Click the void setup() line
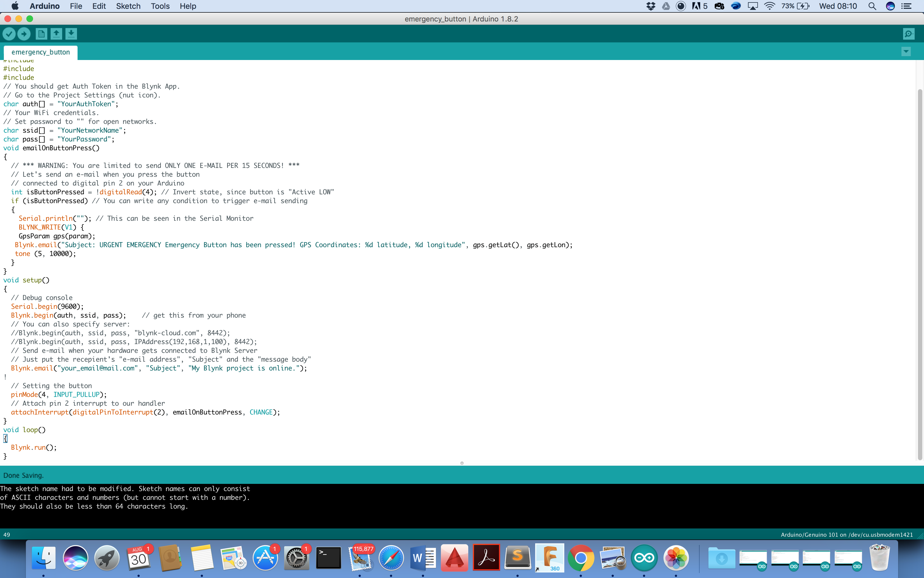 [26, 280]
